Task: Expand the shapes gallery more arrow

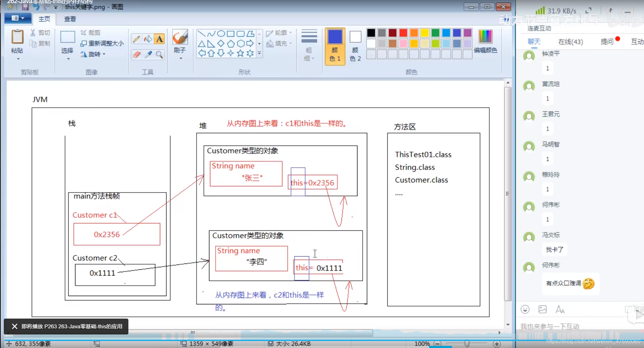Action: (259, 53)
